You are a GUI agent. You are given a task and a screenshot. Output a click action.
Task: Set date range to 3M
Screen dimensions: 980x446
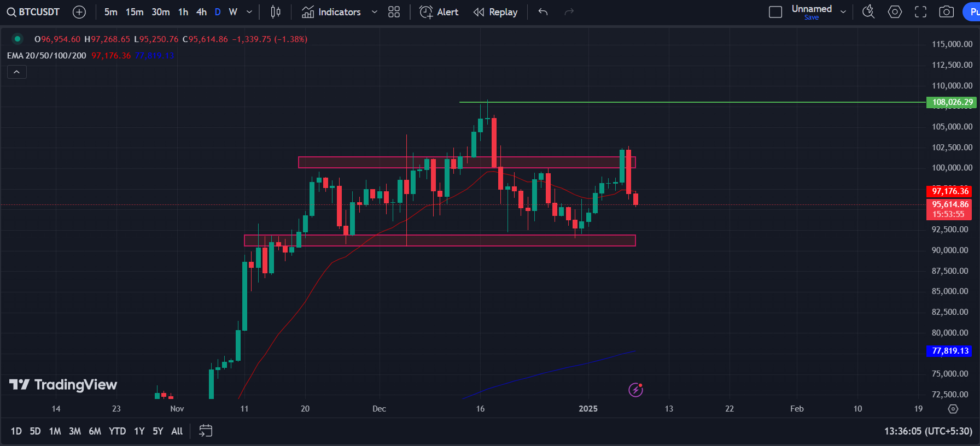click(75, 431)
